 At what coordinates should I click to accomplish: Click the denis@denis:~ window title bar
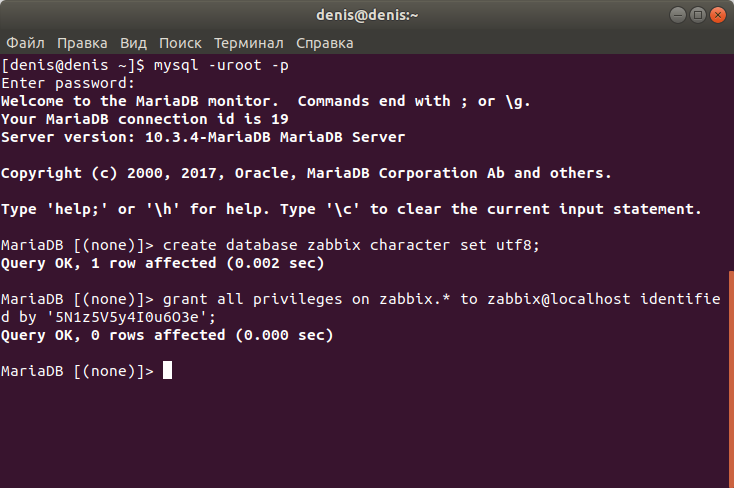click(367, 15)
